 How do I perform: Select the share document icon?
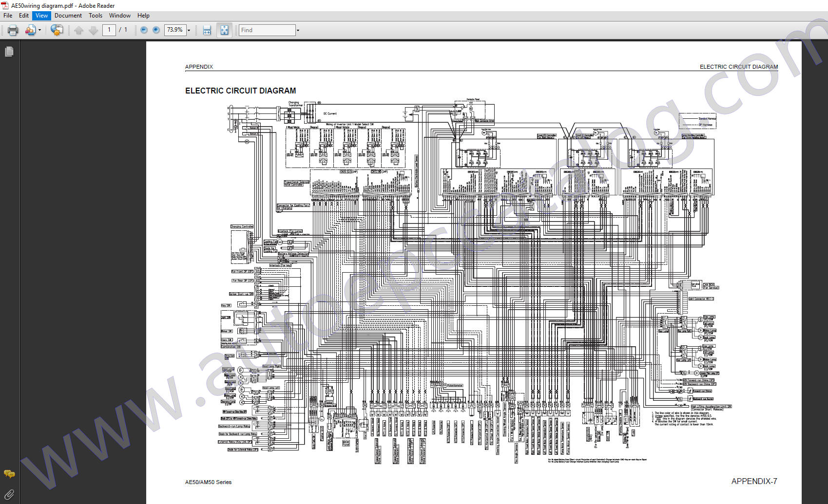pos(29,30)
